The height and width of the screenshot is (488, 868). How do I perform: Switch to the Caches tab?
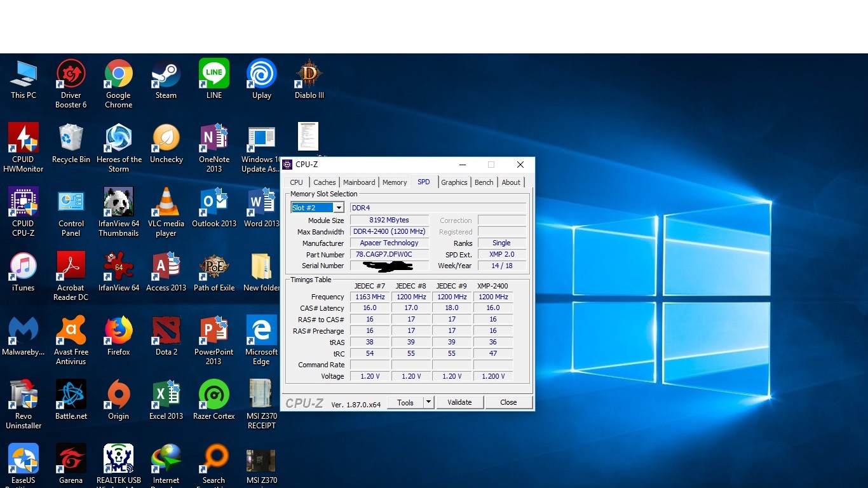point(325,182)
